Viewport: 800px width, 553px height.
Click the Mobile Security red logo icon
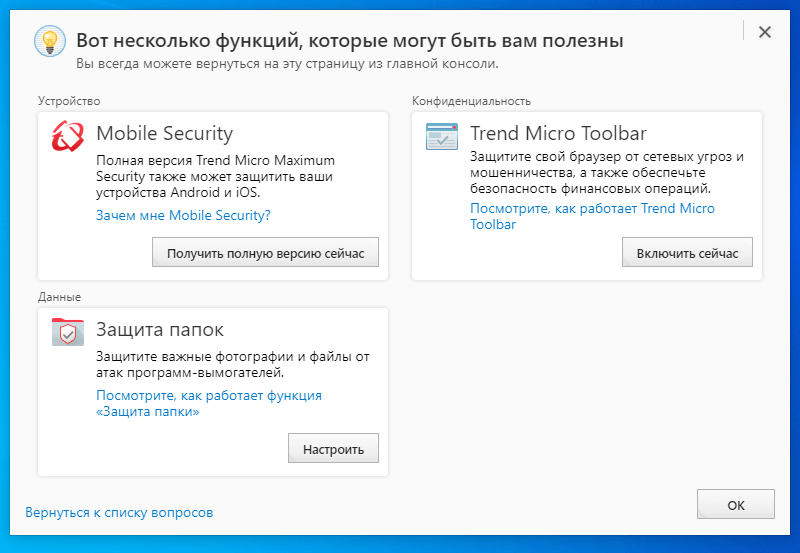(68, 136)
